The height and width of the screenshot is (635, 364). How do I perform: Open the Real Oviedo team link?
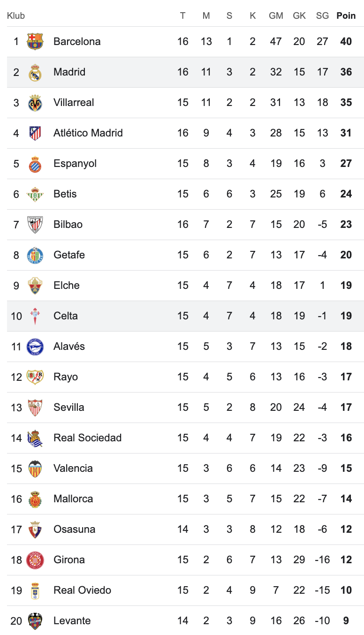82,590
